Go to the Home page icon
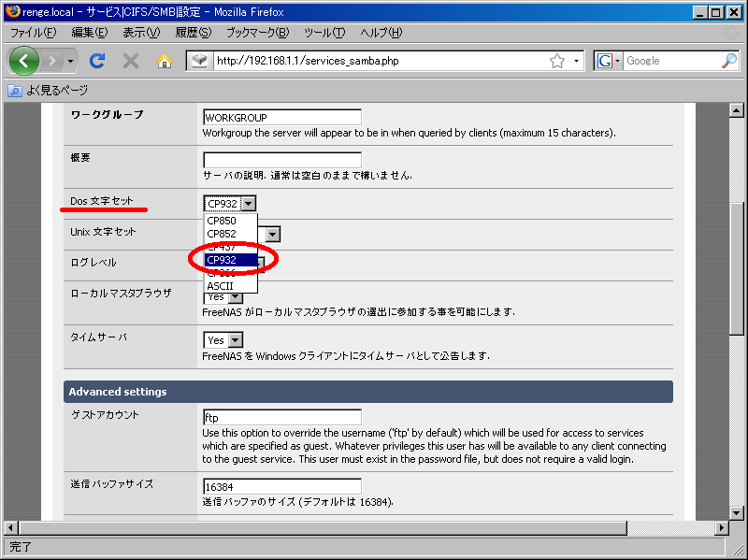Image resolution: width=748 pixels, height=560 pixels. point(165,61)
